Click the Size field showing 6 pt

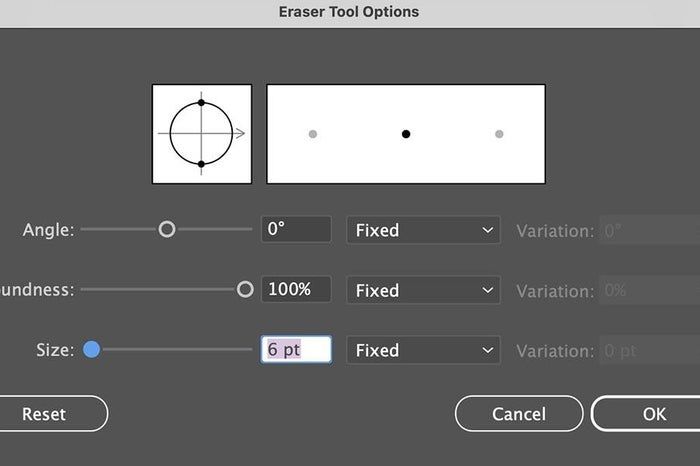click(x=296, y=350)
